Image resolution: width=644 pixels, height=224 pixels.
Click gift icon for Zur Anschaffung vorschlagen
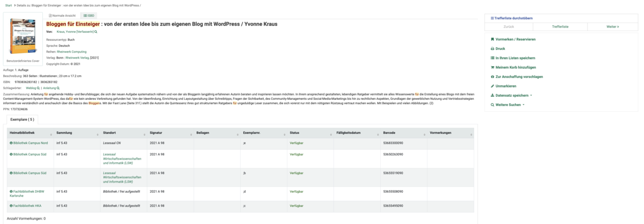493,77
